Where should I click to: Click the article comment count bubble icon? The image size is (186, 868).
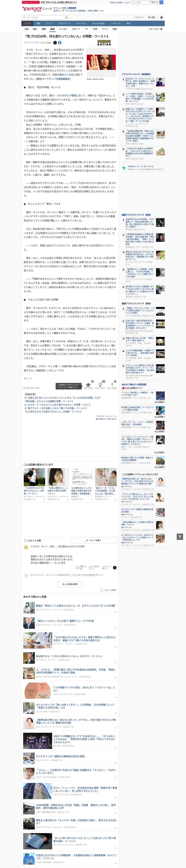(43, 43)
